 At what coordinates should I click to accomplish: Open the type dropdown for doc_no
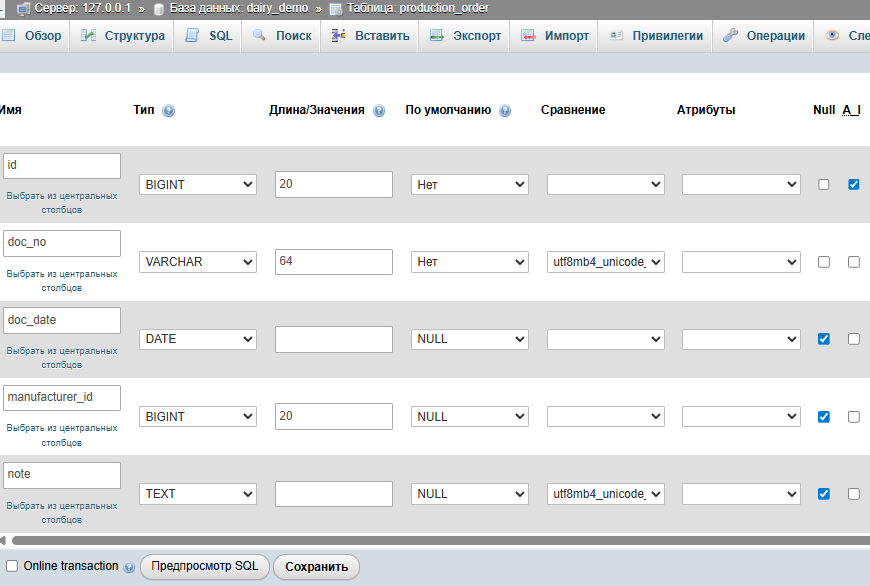198,262
